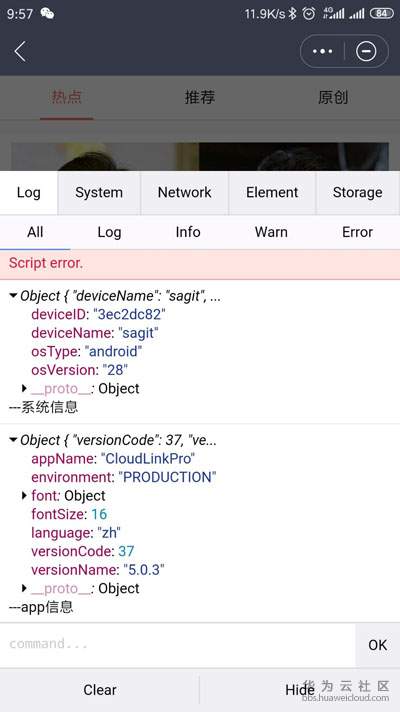Switch to the Network tab

[x=184, y=193]
